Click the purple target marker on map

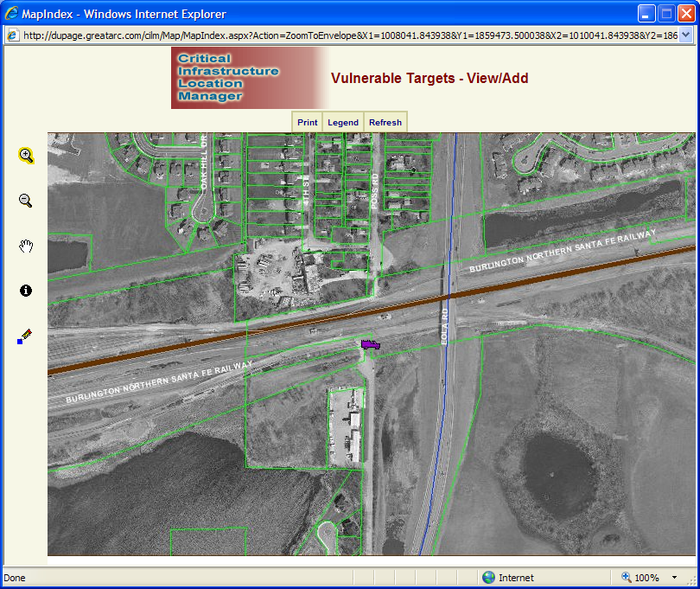pyautogui.click(x=370, y=344)
